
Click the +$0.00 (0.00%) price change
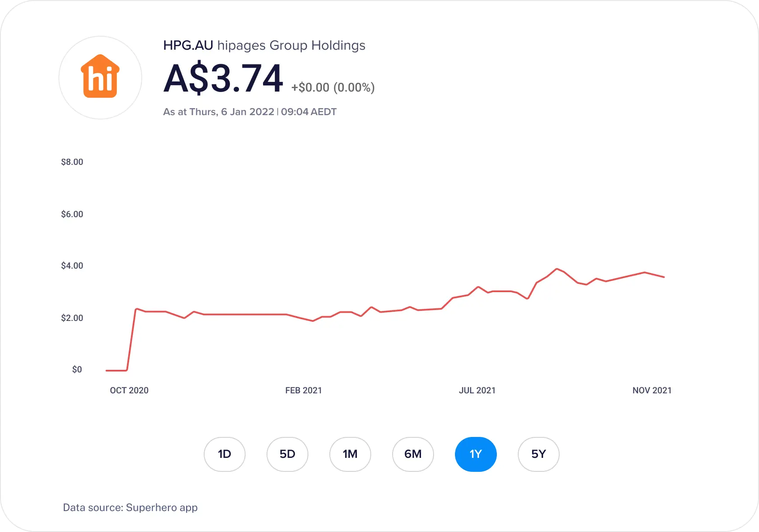(x=333, y=88)
